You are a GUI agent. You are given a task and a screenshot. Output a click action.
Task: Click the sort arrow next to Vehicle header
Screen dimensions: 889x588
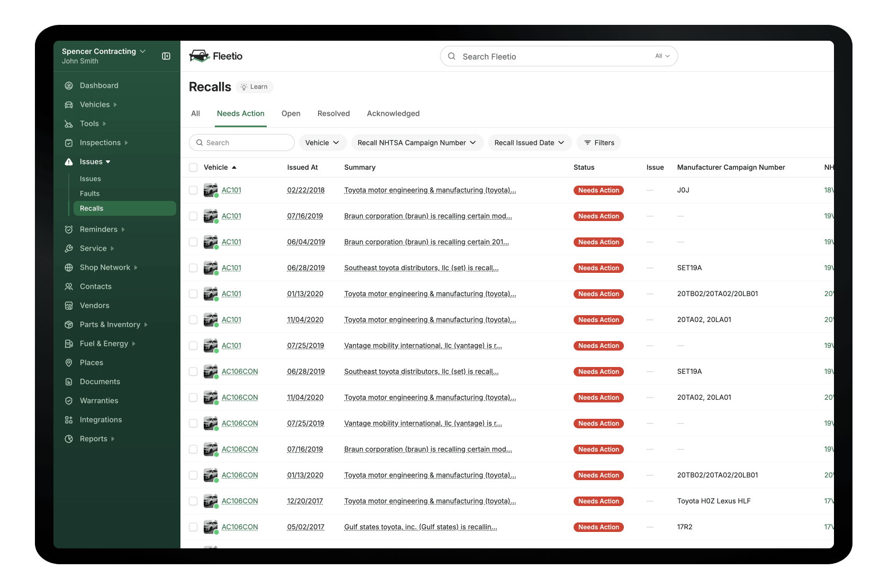click(x=234, y=168)
